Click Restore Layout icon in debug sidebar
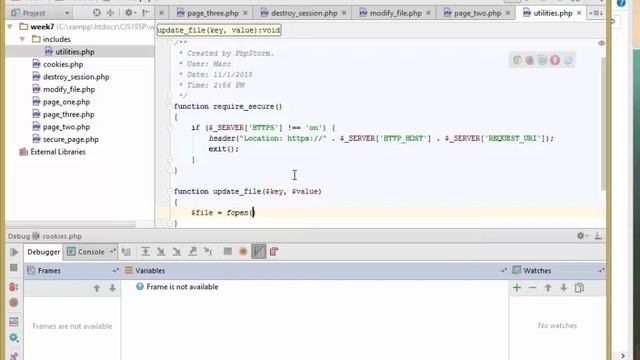The height and width of the screenshot is (360, 640). (x=13, y=322)
